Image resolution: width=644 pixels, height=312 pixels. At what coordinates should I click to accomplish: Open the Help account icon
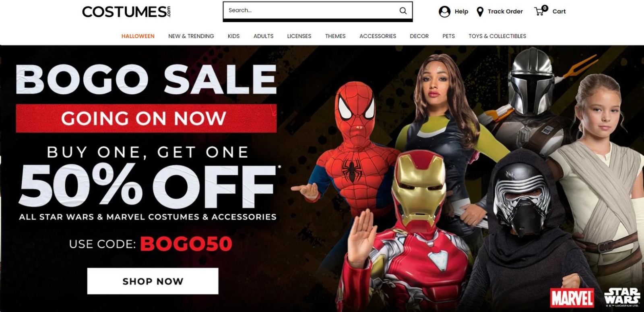tap(444, 12)
